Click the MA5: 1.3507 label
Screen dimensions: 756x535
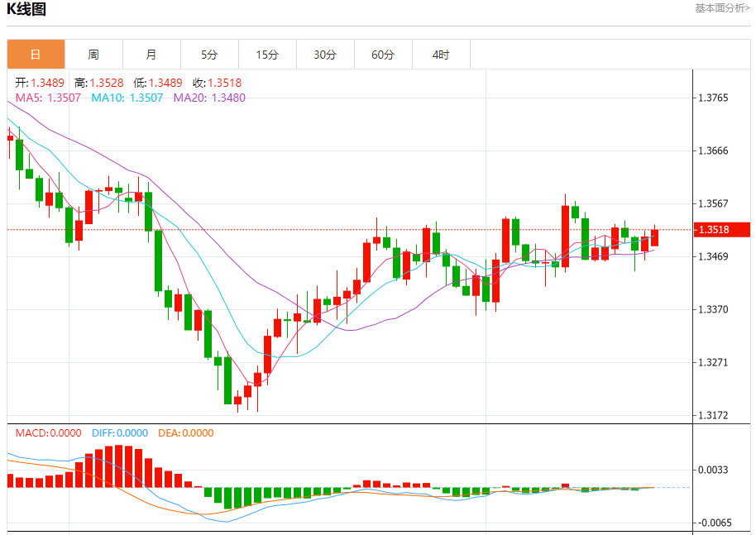point(48,98)
